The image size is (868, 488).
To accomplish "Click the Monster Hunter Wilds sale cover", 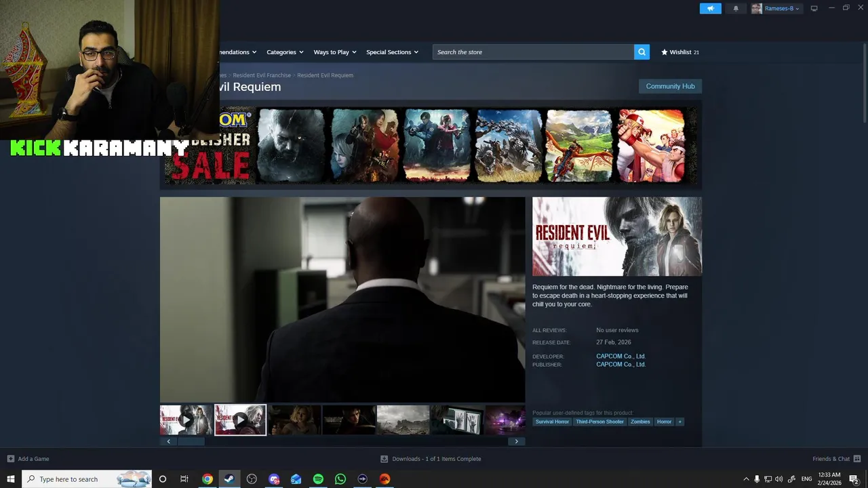I will (508, 146).
